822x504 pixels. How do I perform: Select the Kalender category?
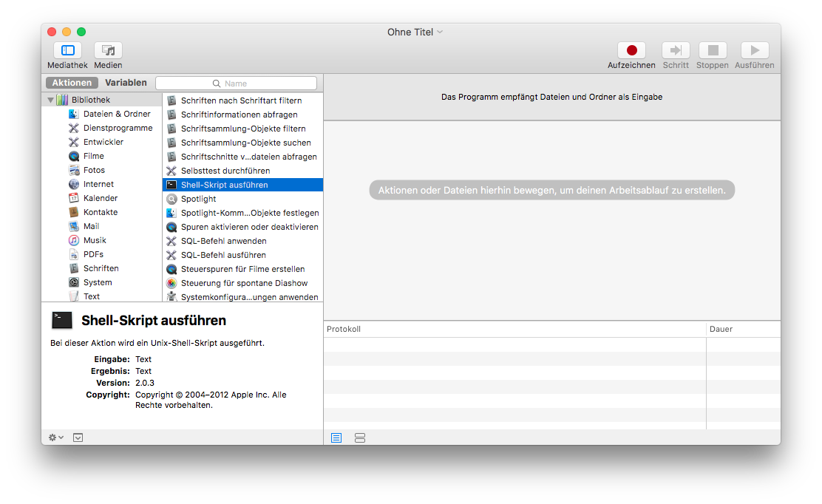[102, 198]
